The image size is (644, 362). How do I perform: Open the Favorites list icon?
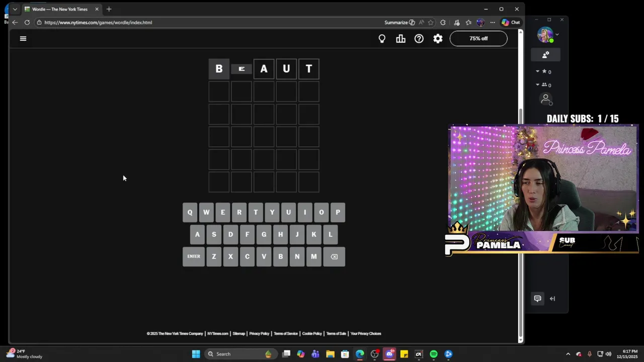pyautogui.click(x=468, y=22)
